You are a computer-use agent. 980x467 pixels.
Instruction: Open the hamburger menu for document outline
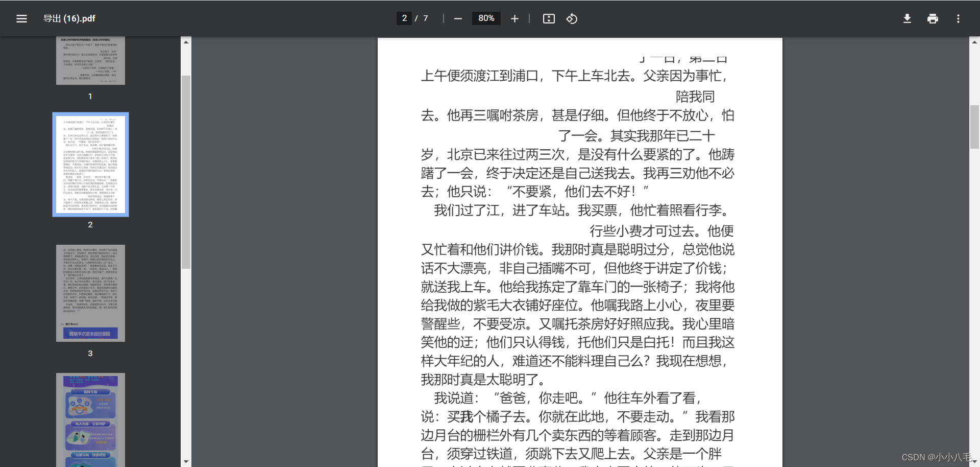click(21, 18)
